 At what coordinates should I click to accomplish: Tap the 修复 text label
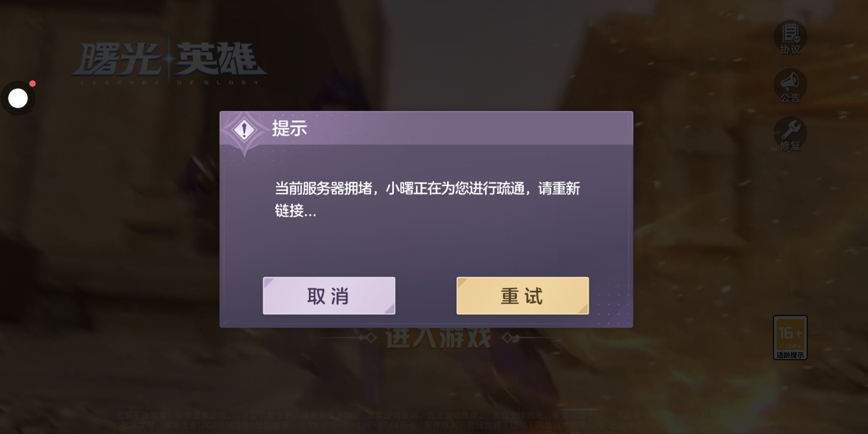point(790,146)
